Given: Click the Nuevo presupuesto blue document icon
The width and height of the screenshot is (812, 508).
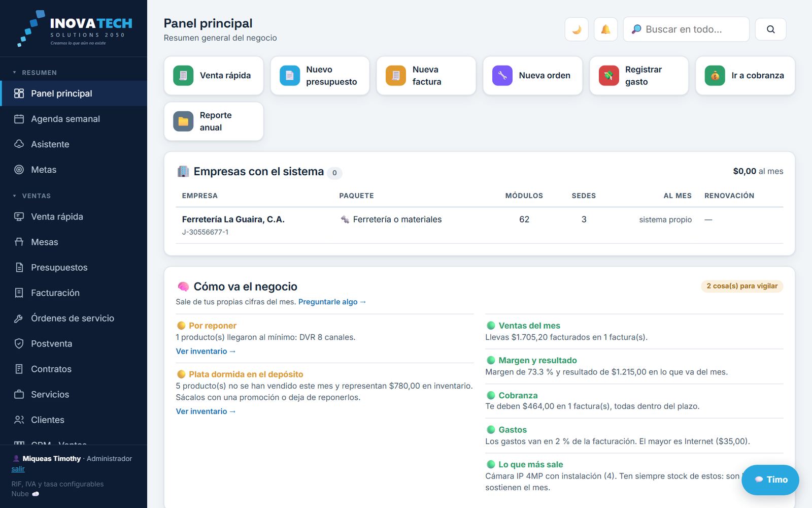Looking at the screenshot, I should 290,76.
